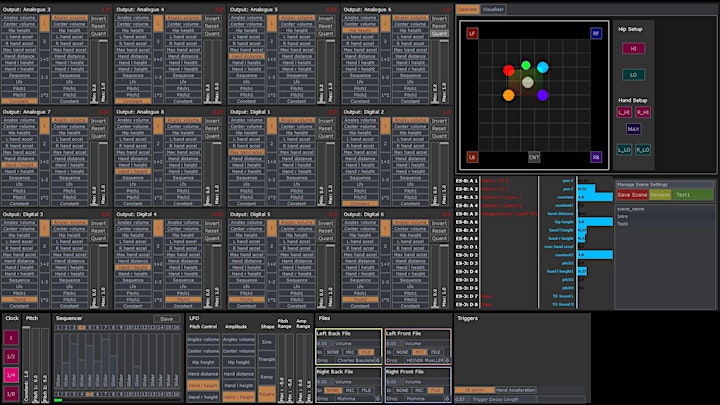Select operator 1*2 in Output Digital 1 panel

tap(271, 197)
